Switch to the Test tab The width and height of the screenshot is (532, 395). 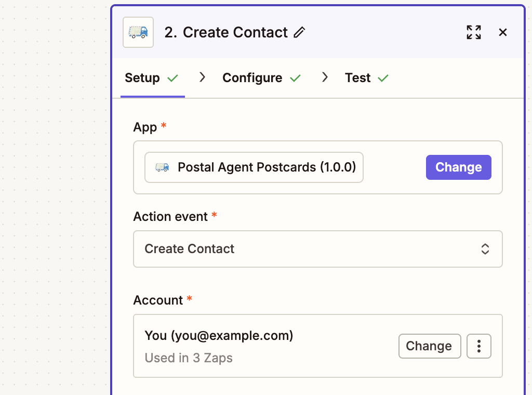click(x=358, y=78)
